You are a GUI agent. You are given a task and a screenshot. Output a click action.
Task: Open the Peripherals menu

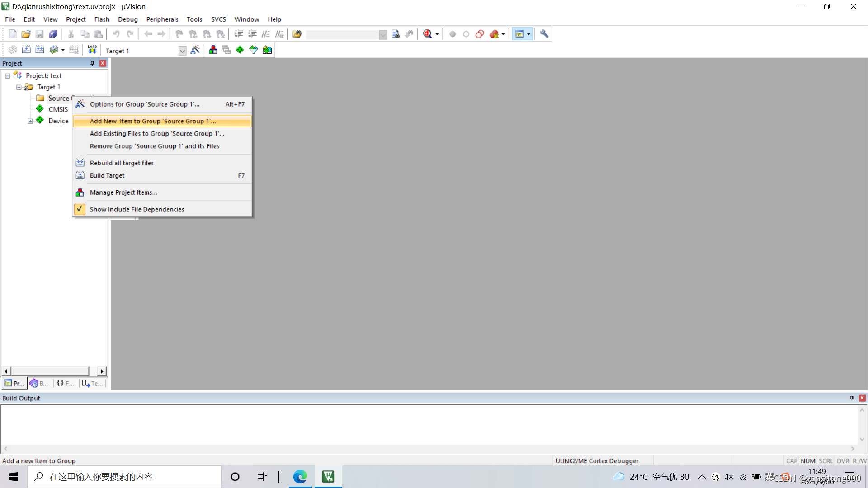[162, 19]
